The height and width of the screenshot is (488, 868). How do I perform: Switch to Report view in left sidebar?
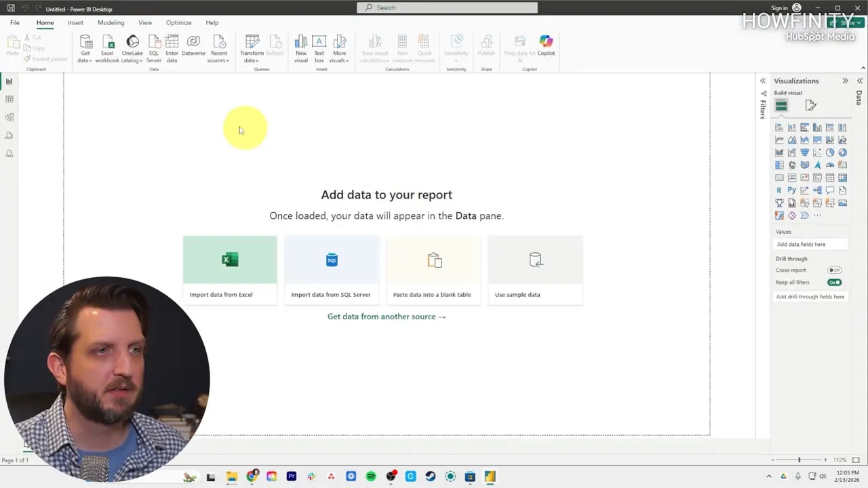[x=9, y=81]
